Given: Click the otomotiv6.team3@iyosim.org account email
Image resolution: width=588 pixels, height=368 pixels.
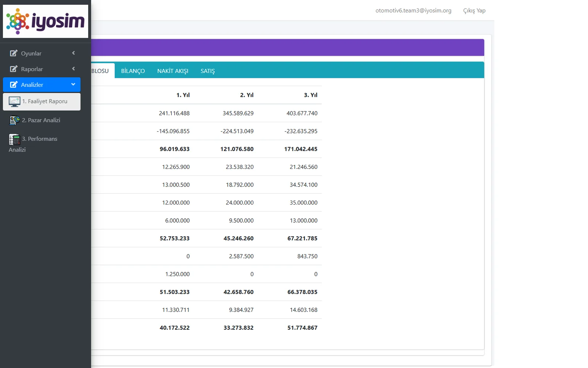Looking at the screenshot, I should pos(413,11).
